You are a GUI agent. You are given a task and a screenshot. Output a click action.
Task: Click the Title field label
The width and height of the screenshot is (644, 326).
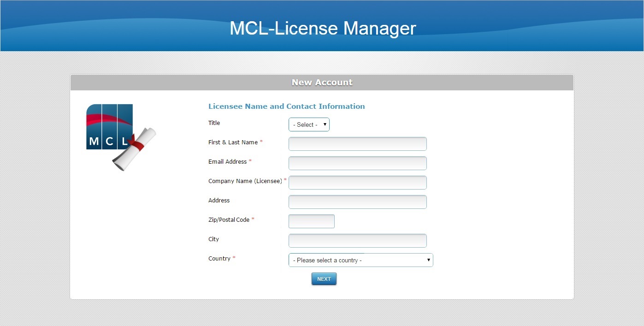click(214, 123)
